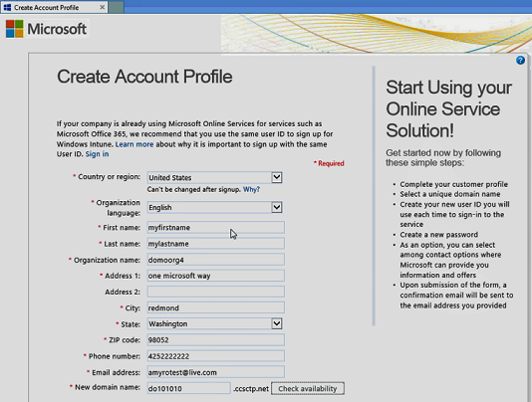Image resolution: width=532 pixels, height=402 pixels.
Task: Follow the Learn more link
Action: click(x=134, y=144)
